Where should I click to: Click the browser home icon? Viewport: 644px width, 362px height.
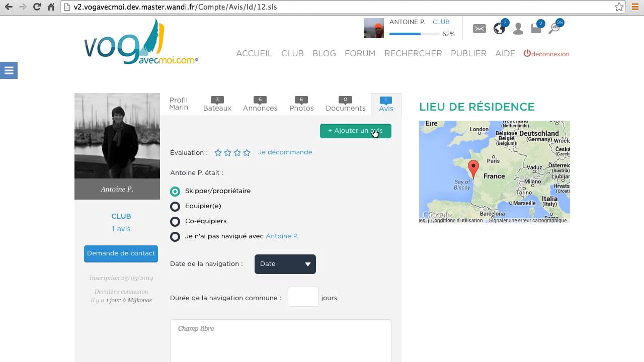pyautogui.click(x=51, y=7)
